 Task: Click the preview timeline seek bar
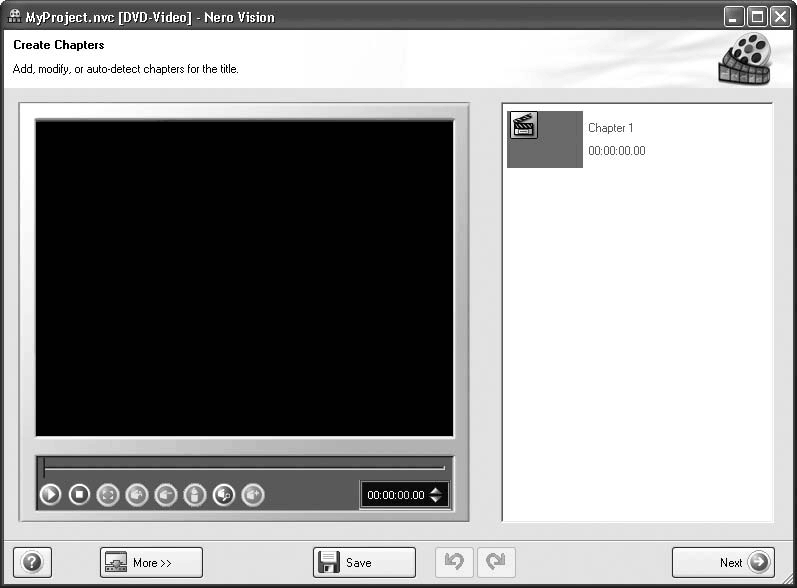coord(244,467)
